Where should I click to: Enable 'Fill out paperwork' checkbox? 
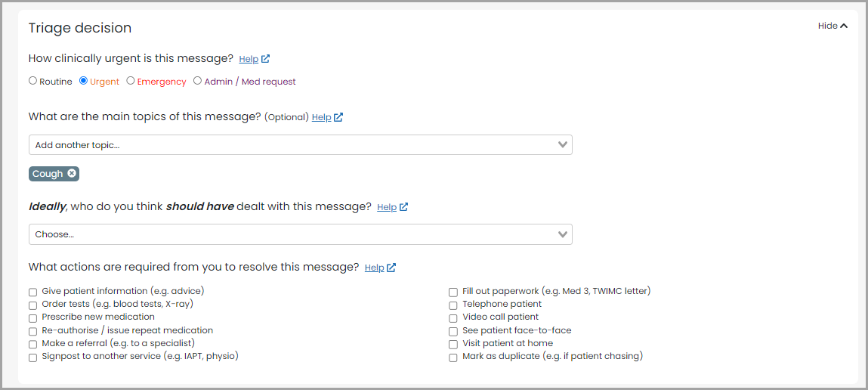453,292
